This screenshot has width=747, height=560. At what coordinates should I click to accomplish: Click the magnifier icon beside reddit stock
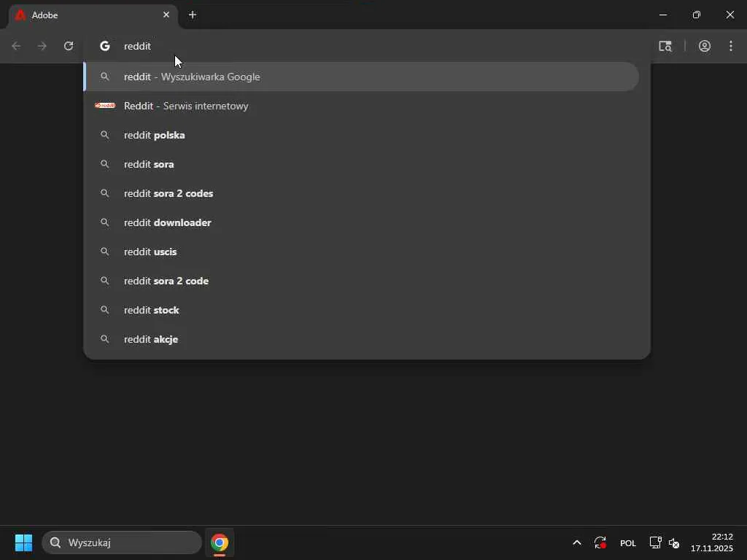[x=105, y=309]
